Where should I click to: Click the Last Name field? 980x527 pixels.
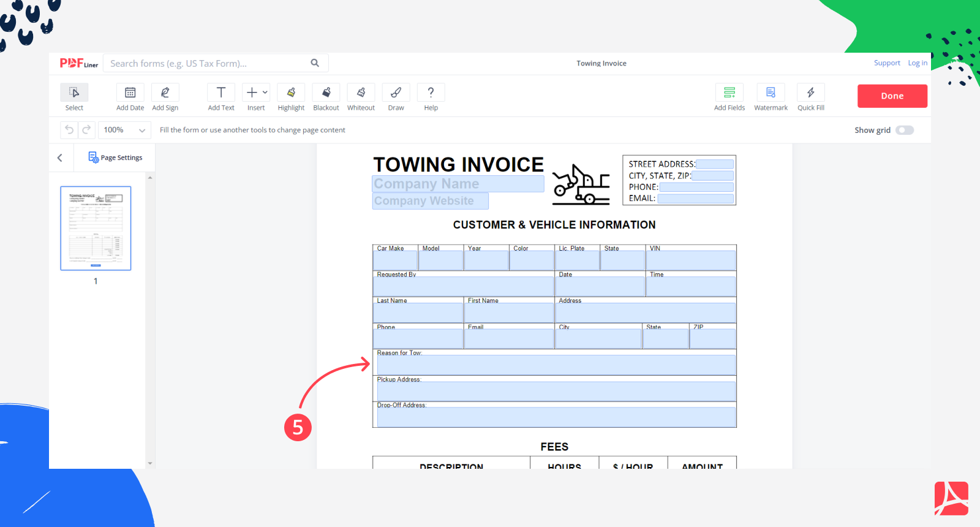[x=418, y=313]
